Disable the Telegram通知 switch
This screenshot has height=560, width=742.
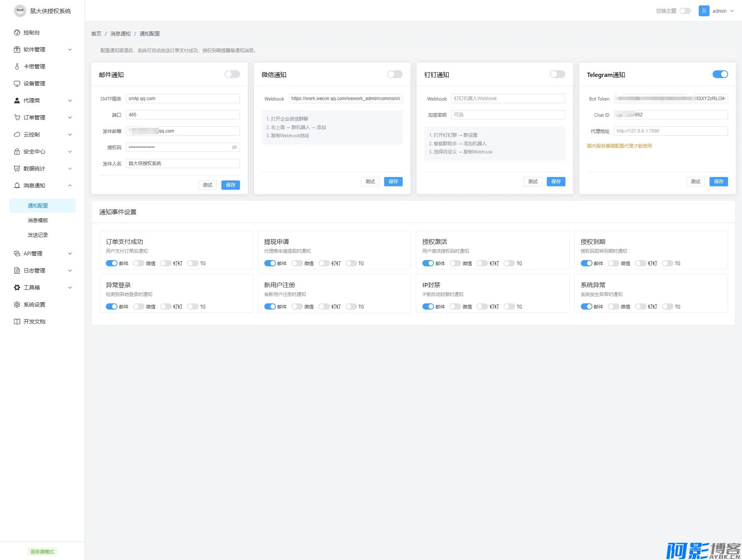(720, 74)
